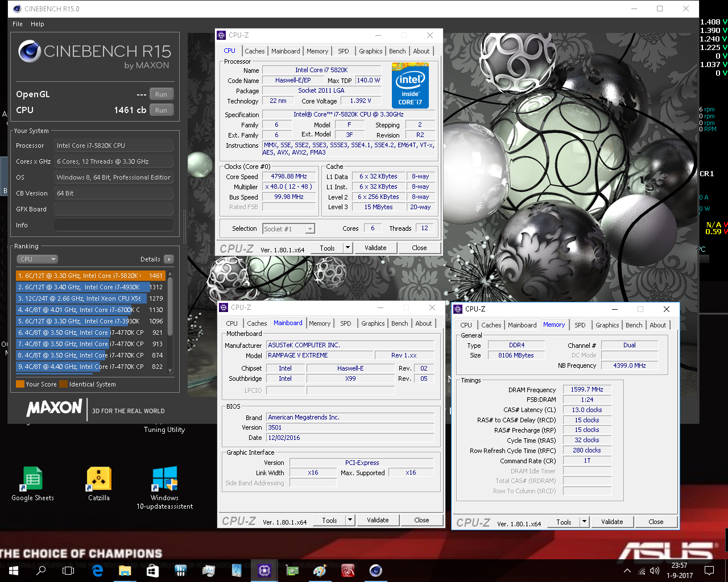This screenshot has width=728, height=582.
Task: Select ranking row 3 Intel Xeon CPU
Action: pyautogui.click(x=91, y=298)
